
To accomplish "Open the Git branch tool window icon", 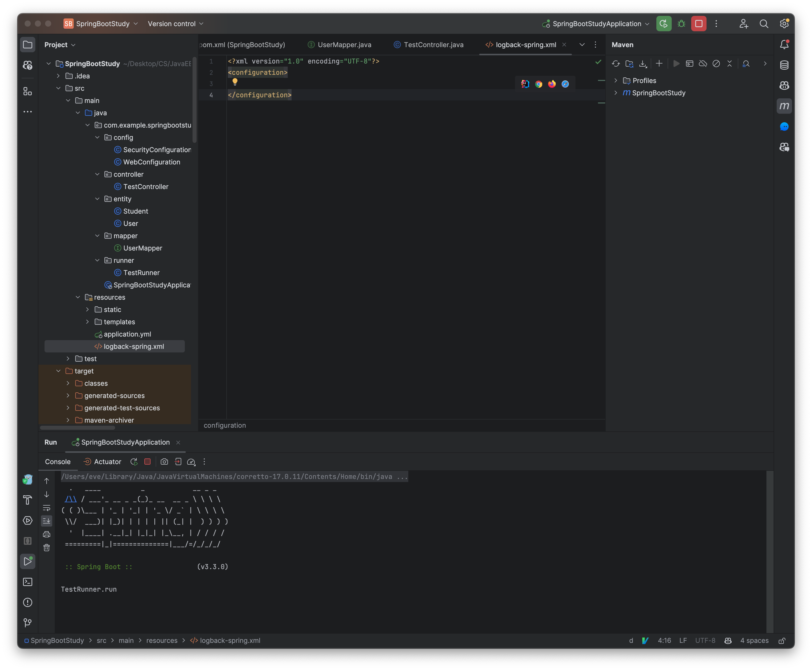I will tap(27, 623).
